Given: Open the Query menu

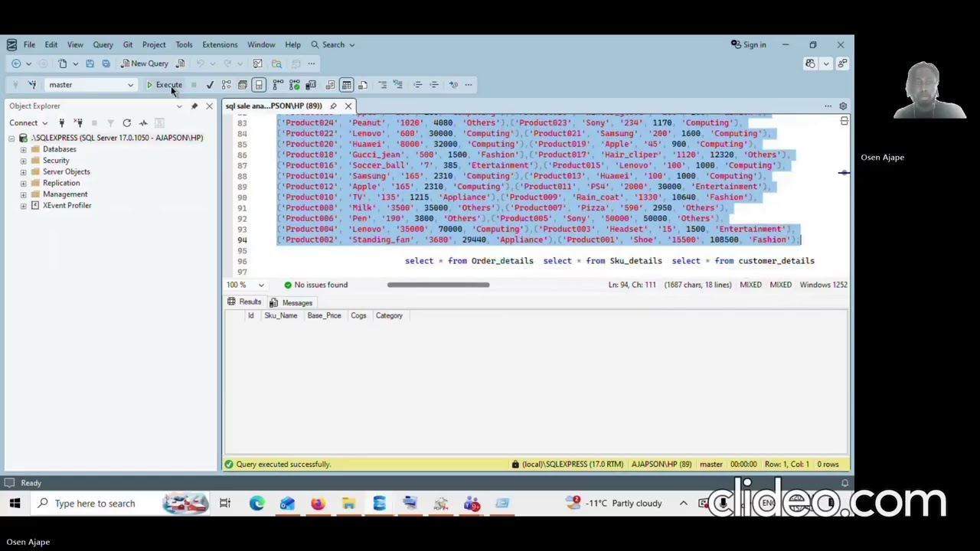Looking at the screenshot, I should coord(103,44).
